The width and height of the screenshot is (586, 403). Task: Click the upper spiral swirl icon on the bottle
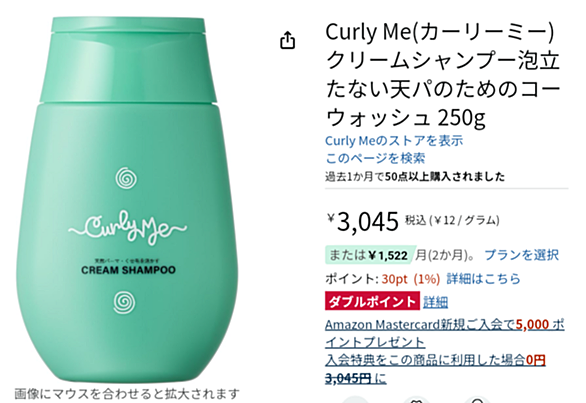click(x=126, y=178)
